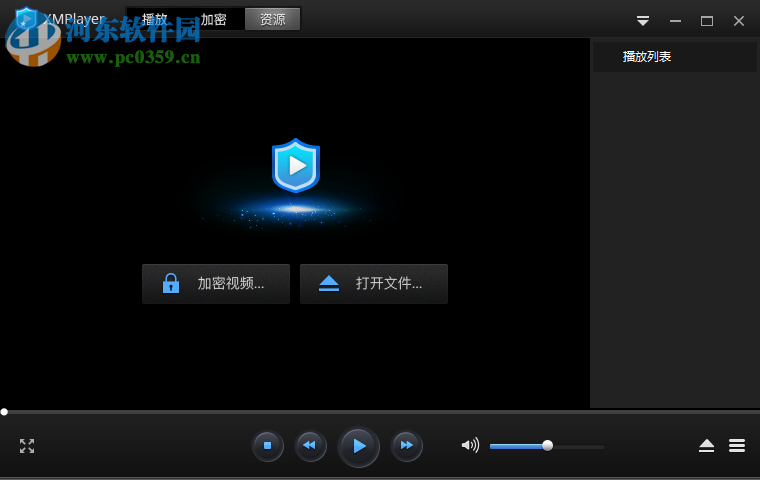Maximize the XMPlayer window

(707, 21)
